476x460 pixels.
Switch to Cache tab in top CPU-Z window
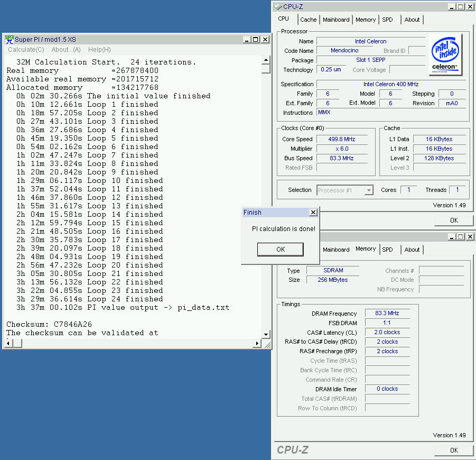[x=308, y=20]
